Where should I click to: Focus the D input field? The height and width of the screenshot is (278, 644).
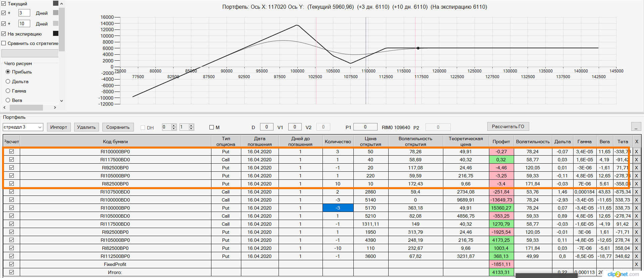click(x=266, y=127)
